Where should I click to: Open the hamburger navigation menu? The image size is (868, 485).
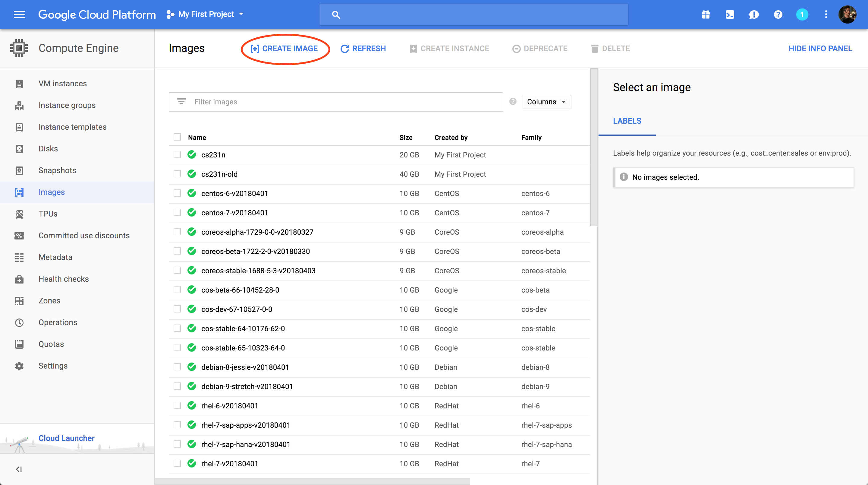(x=19, y=14)
